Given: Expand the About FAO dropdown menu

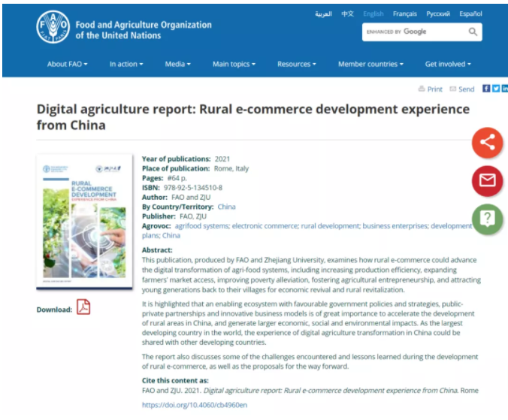Looking at the screenshot, I should point(68,64).
